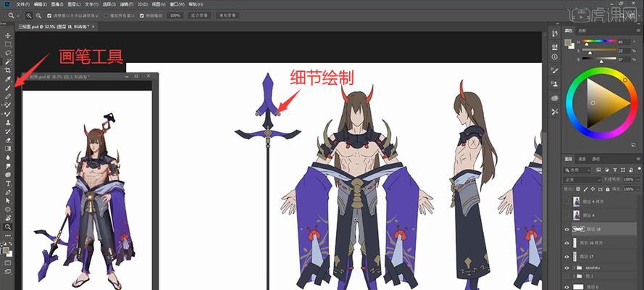The image size is (644, 290).
Task: Open the Edit Toolbar three-dots button
Action: click(8, 236)
